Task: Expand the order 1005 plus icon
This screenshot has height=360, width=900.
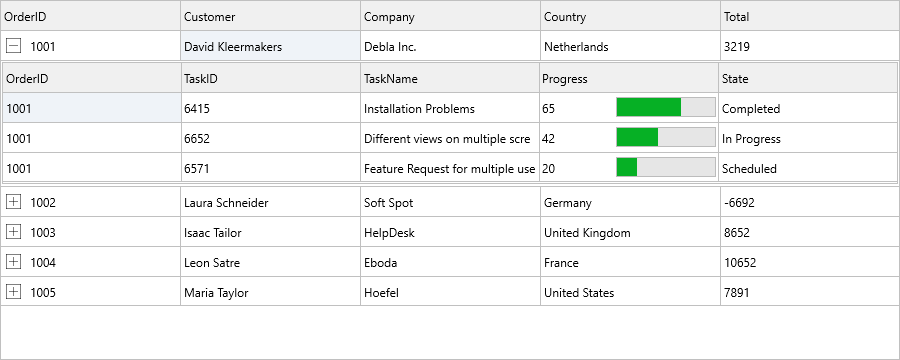Action: (13, 292)
